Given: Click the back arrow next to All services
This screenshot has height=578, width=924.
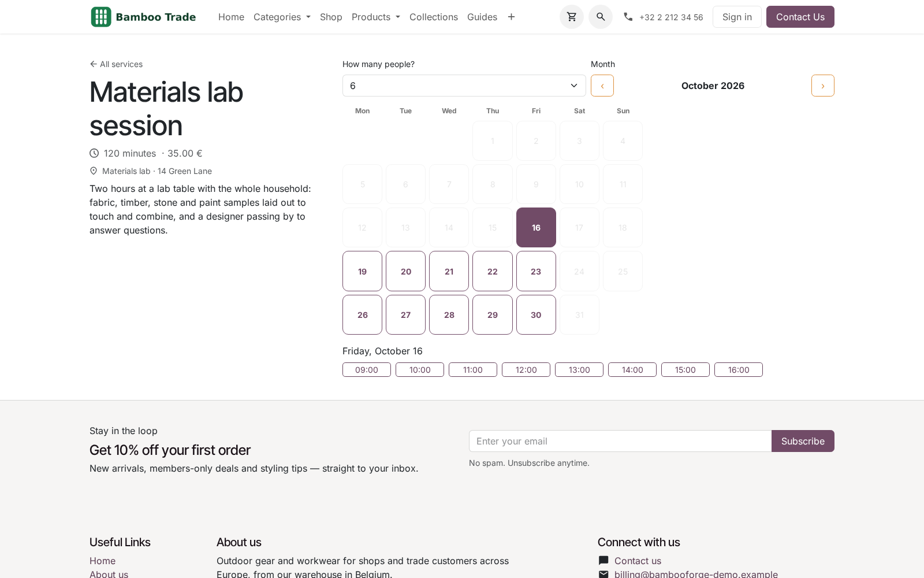Looking at the screenshot, I should pyautogui.click(x=94, y=64).
